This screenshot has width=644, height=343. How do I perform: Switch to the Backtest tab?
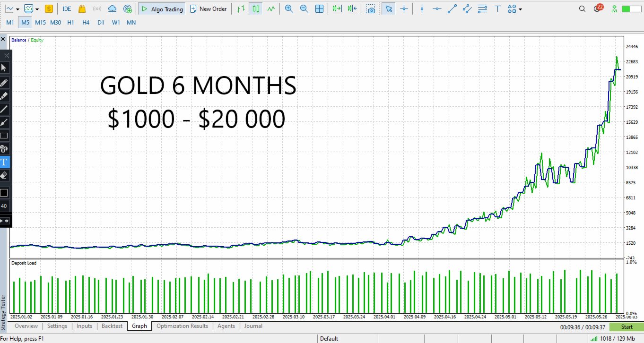pos(112,326)
